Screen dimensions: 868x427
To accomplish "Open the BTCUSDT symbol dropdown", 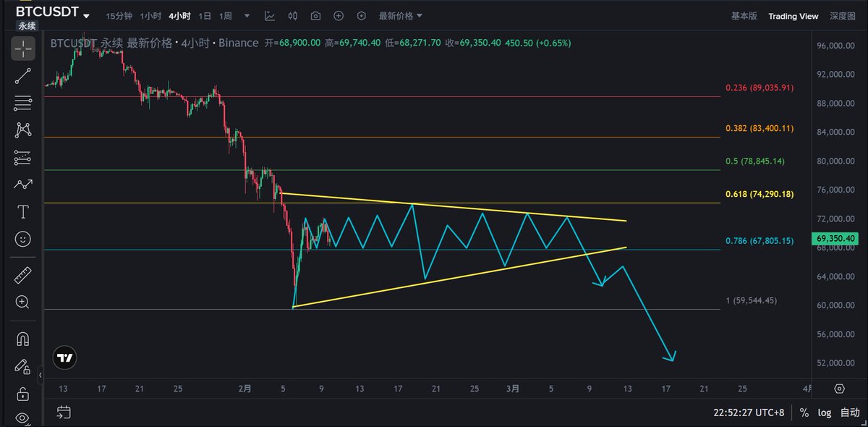I will (x=54, y=12).
